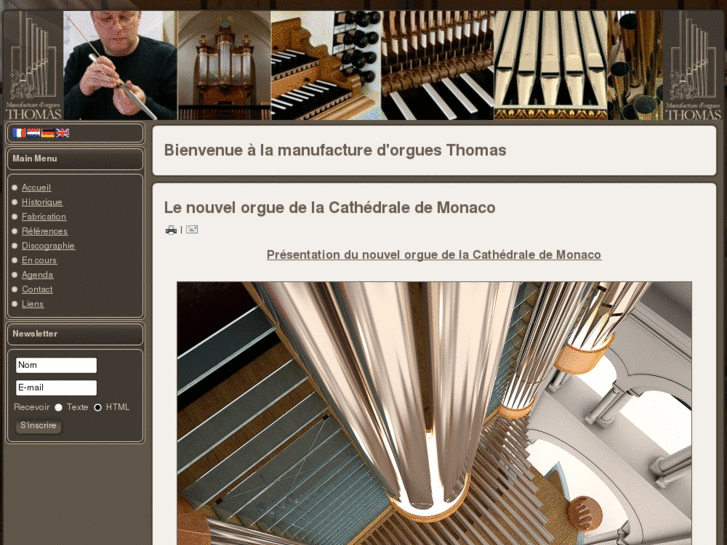727x545 pixels.
Task: Open the En cours menu link
Action: [x=39, y=260]
